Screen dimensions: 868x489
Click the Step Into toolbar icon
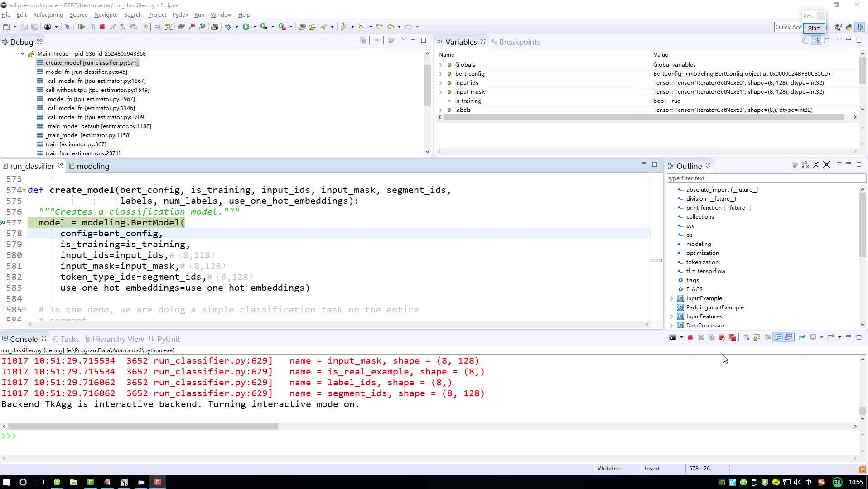(x=123, y=27)
